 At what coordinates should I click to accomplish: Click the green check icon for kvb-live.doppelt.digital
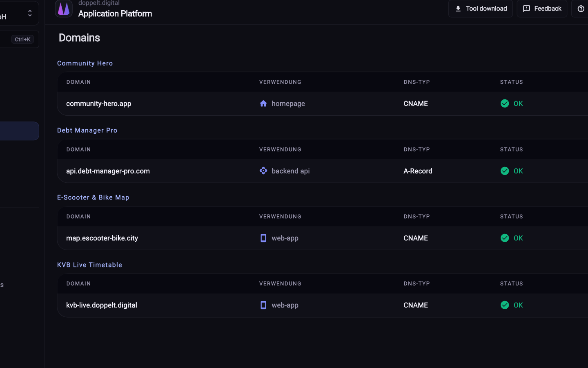tap(505, 305)
